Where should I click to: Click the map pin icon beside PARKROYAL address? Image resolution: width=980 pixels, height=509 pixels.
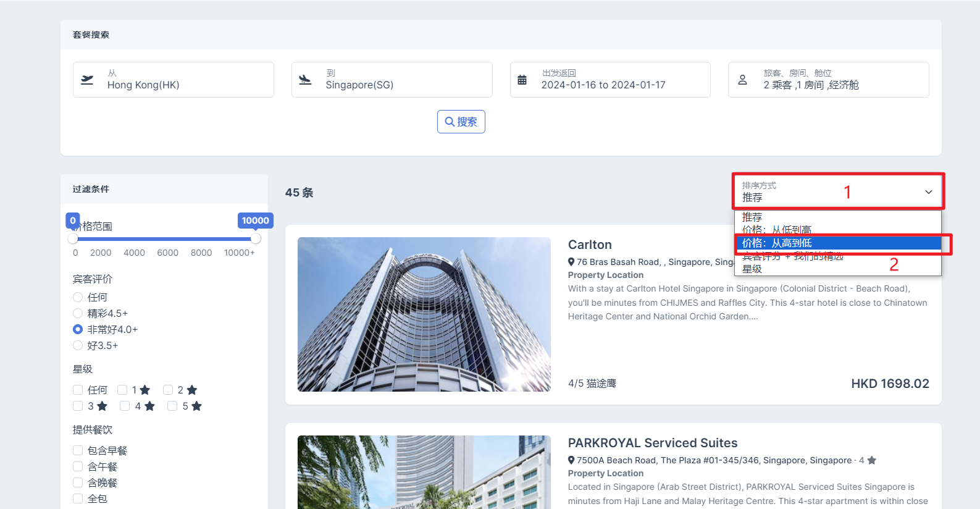[571, 460]
